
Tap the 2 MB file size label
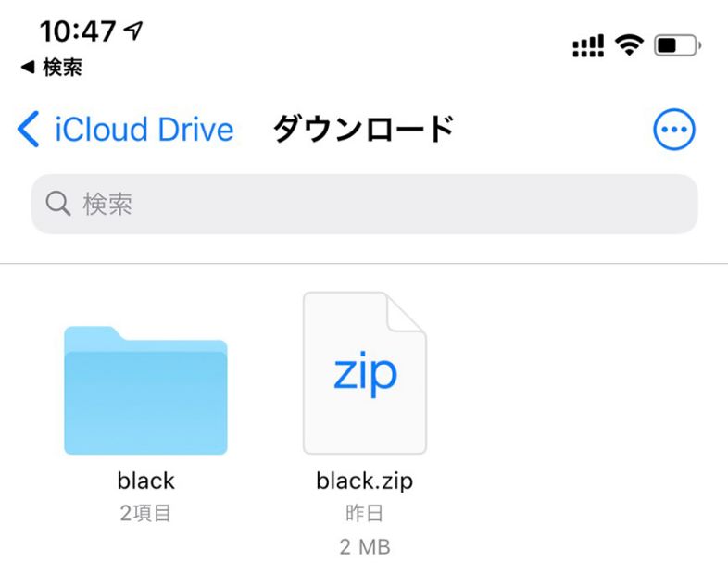[x=365, y=546]
